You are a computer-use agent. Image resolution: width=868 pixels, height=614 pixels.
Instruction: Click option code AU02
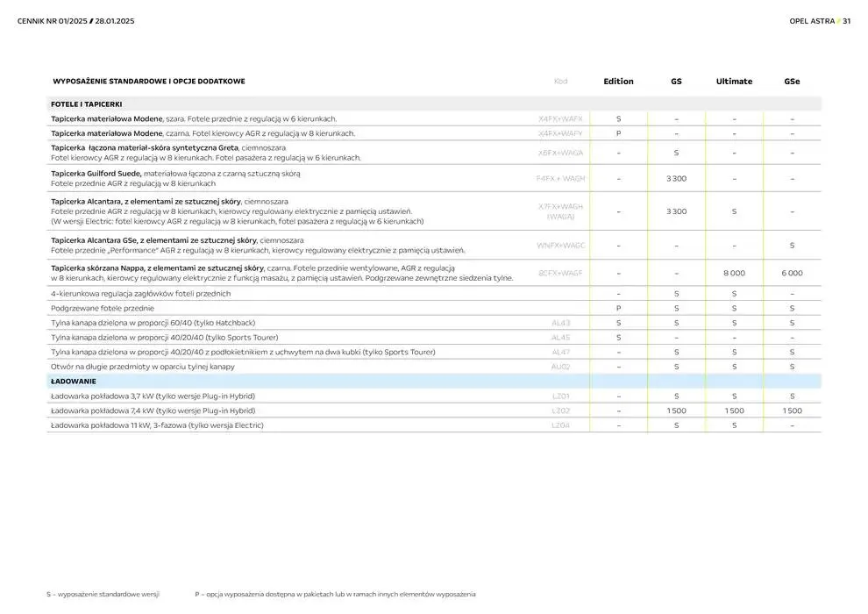[561, 367]
